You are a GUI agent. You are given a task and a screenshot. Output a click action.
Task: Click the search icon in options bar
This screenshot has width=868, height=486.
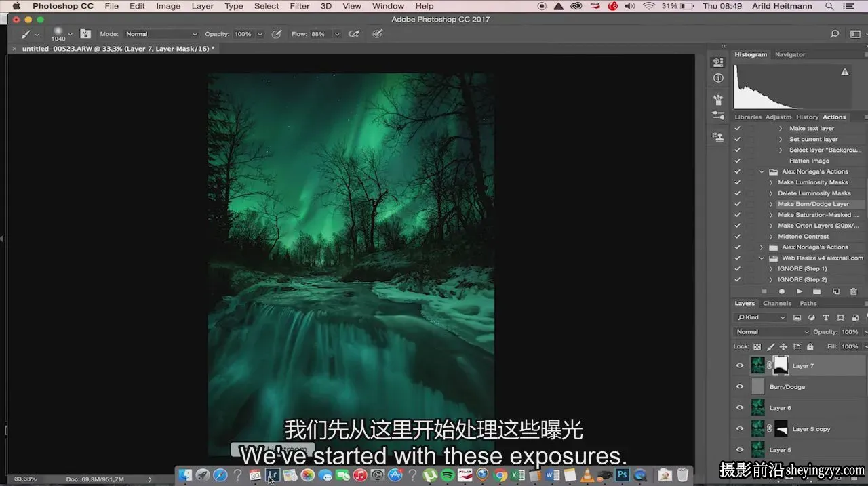point(835,34)
